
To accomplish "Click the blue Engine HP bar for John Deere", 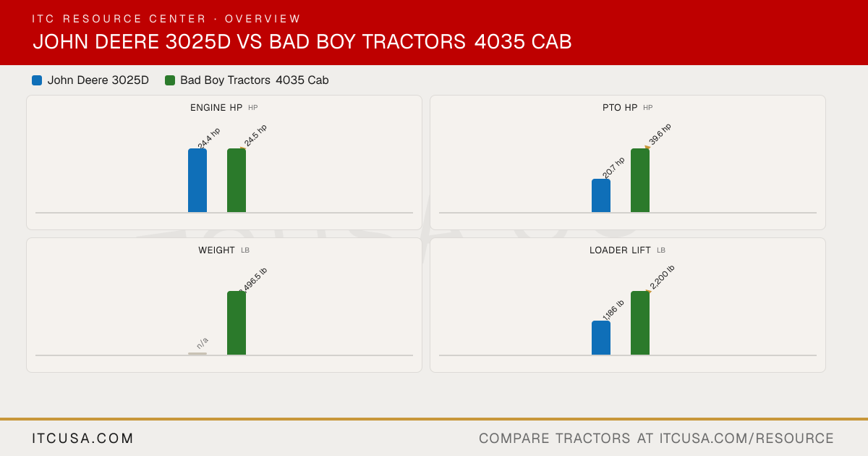I will click(x=197, y=180).
